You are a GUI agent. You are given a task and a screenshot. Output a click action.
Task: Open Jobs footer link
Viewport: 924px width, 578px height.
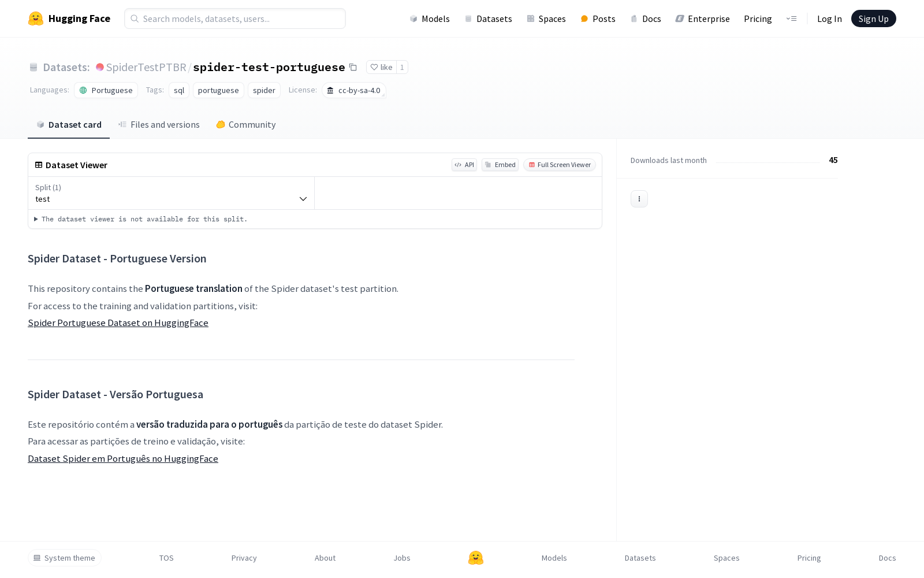click(402, 558)
